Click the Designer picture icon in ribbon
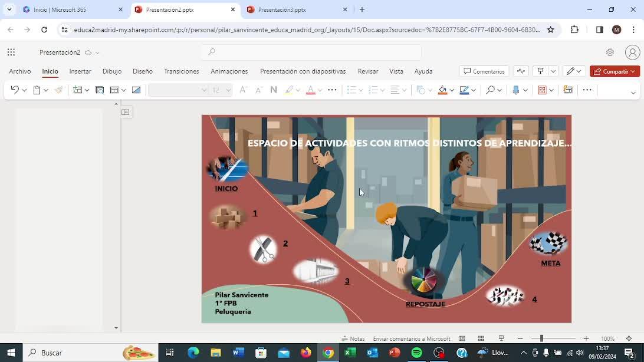Viewport: 644px width, 362px height. [x=136, y=90]
